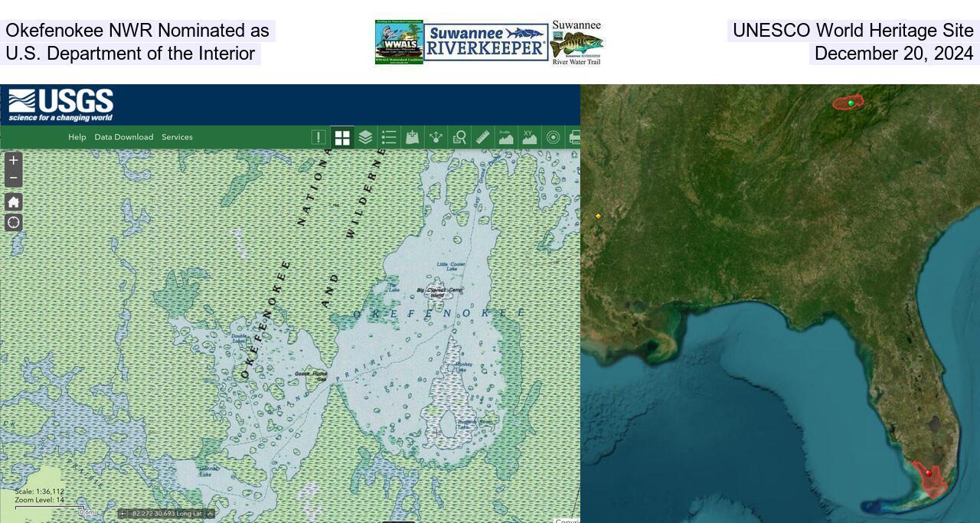Image resolution: width=980 pixels, height=523 pixels.
Task: Click the my location circle button
Action: click(13, 223)
